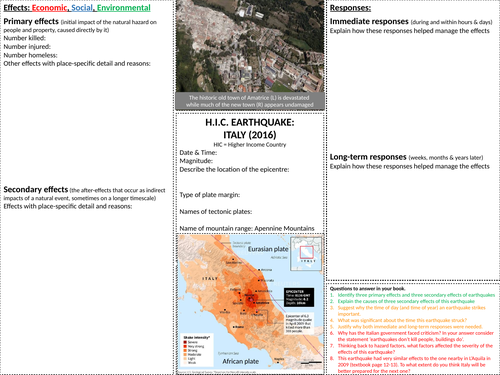This screenshot has width=500, height=375.
Task: Click the green Environmental heading word
Action: click(124, 8)
